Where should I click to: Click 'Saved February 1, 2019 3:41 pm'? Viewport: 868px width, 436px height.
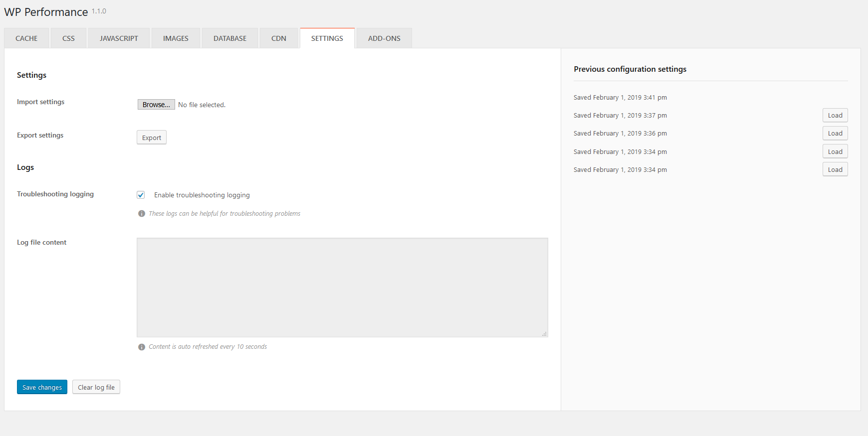coord(620,98)
